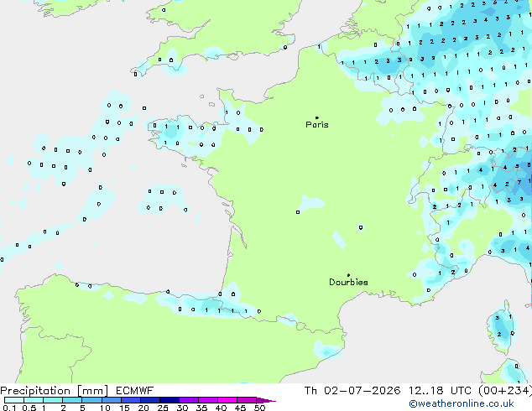Click the ECMWF model label
This screenshot has height=411, width=532.
click(135, 391)
